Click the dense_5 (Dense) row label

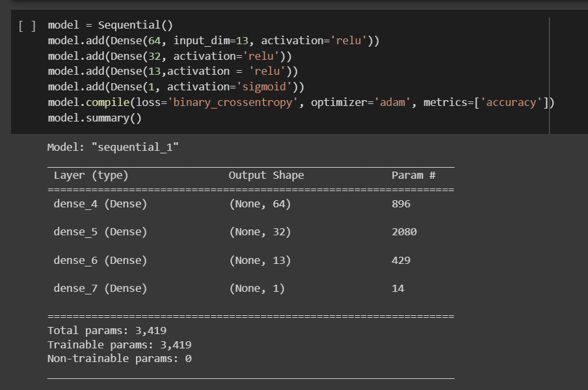click(100, 232)
